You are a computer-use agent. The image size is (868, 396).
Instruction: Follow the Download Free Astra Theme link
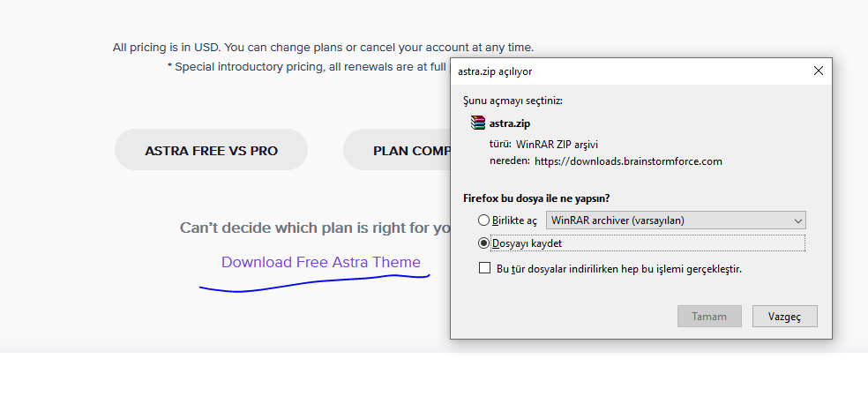coord(321,262)
